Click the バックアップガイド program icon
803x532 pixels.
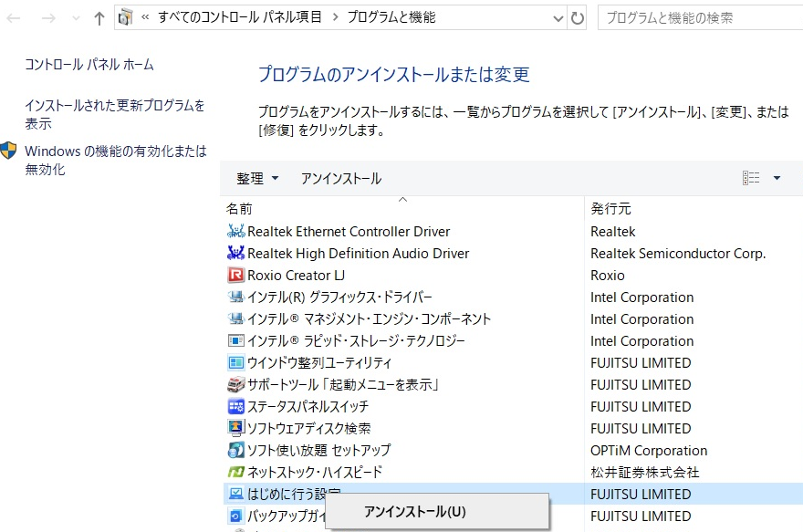[x=235, y=516]
